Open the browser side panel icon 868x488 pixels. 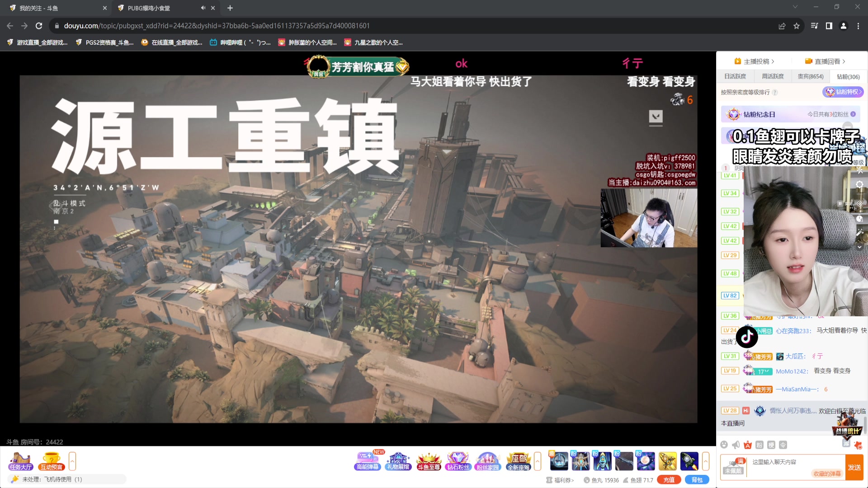[829, 26]
